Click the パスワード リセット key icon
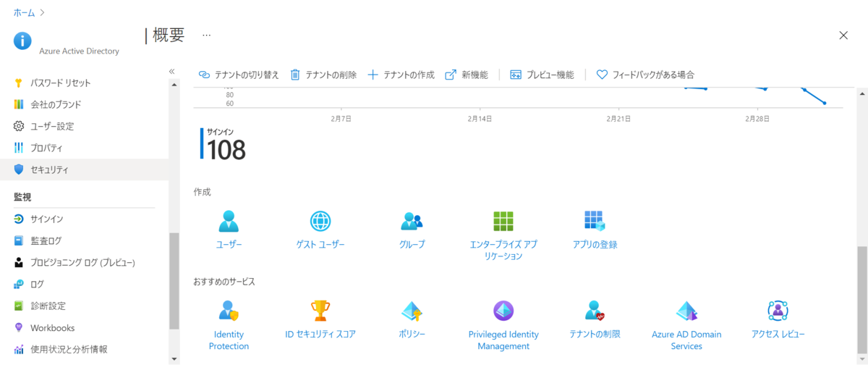This screenshot has height=365, width=868. (x=19, y=83)
